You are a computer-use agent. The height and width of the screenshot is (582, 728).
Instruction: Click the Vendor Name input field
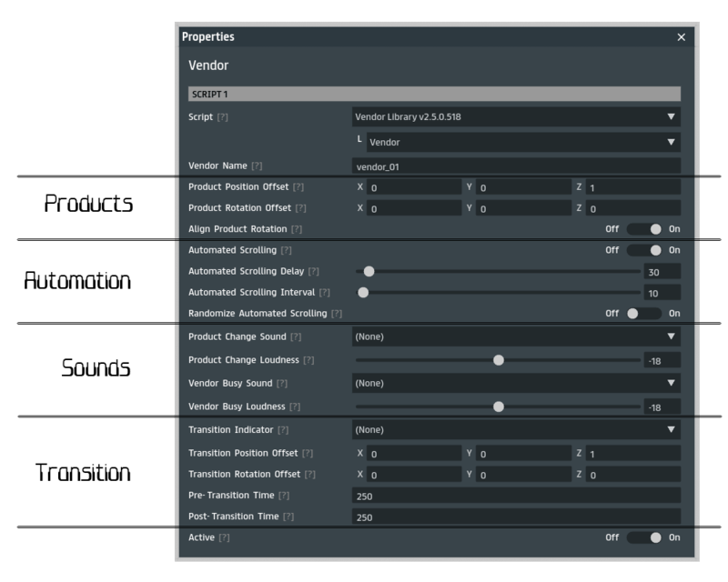pyautogui.click(x=516, y=166)
